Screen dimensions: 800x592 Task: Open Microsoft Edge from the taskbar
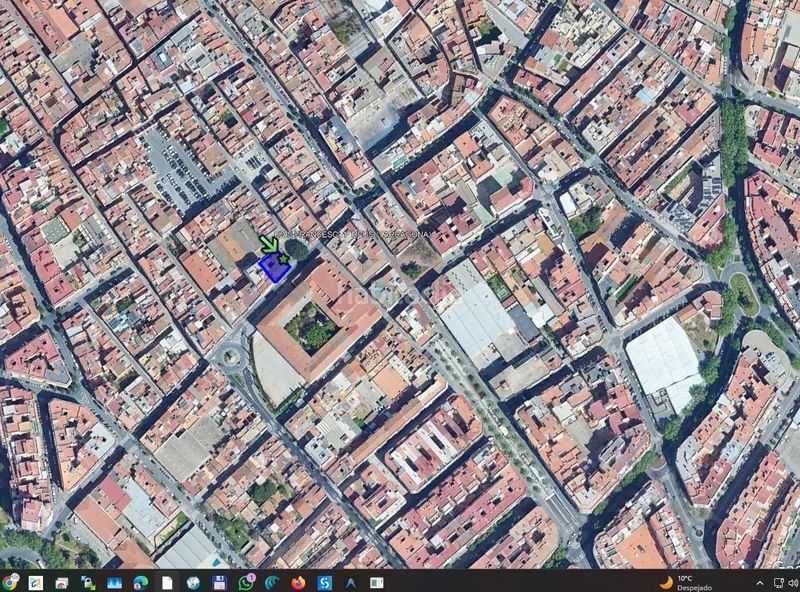pos(140,582)
